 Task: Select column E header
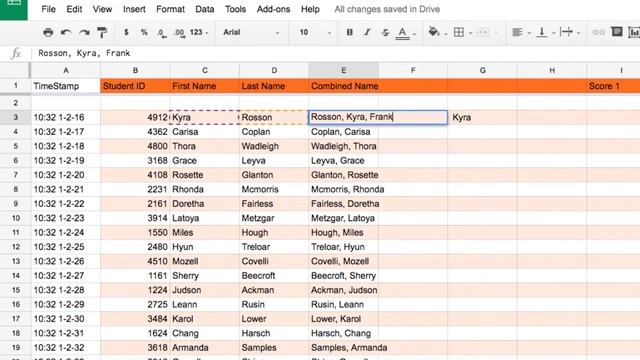(x=343, y=70)
